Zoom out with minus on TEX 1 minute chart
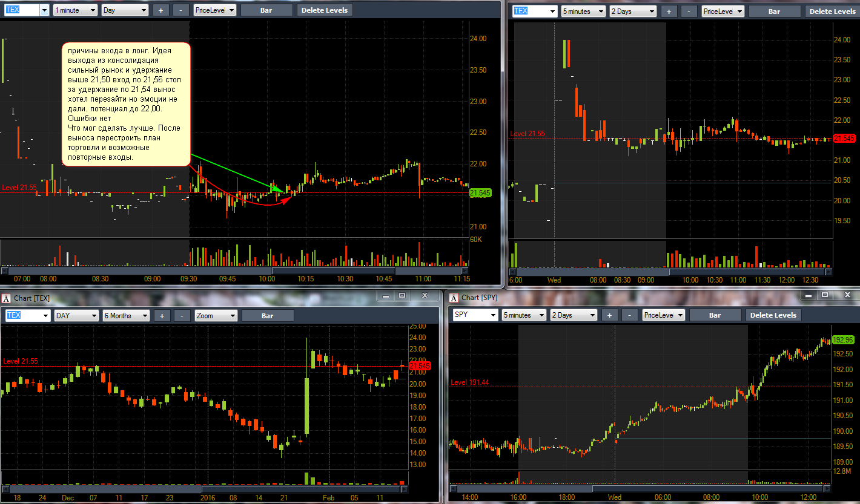 180,10
